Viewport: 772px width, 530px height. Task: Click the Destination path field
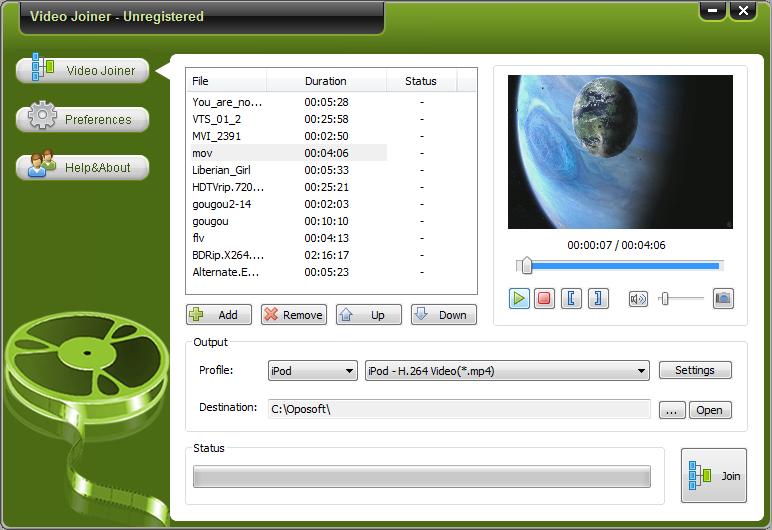459,409
